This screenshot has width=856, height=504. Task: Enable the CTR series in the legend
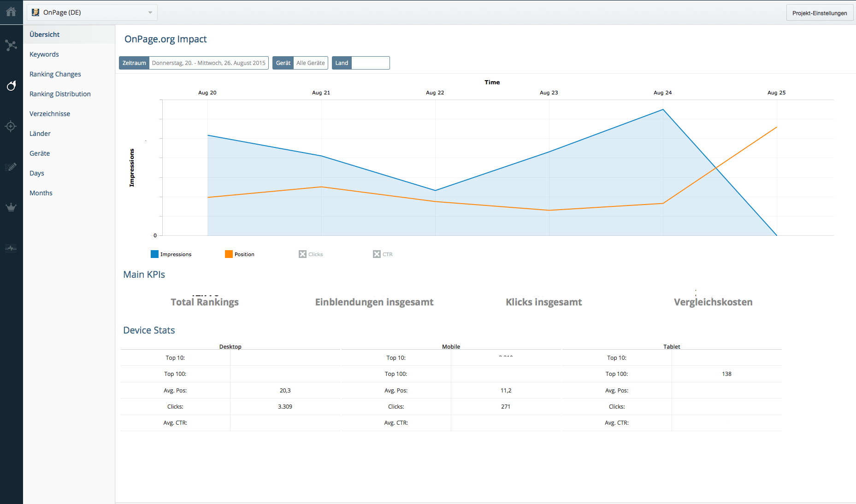point(383,254)
